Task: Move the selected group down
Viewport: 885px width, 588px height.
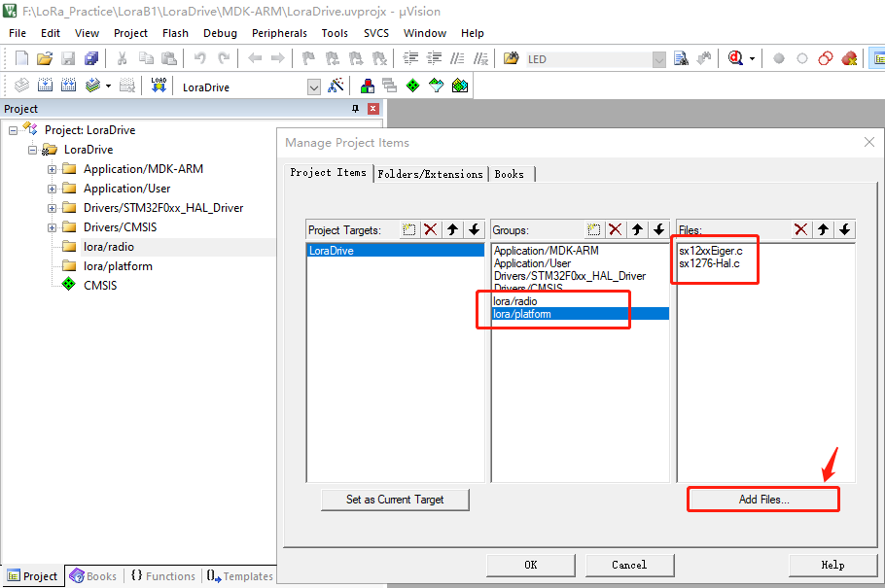Action: coord(658,229)
